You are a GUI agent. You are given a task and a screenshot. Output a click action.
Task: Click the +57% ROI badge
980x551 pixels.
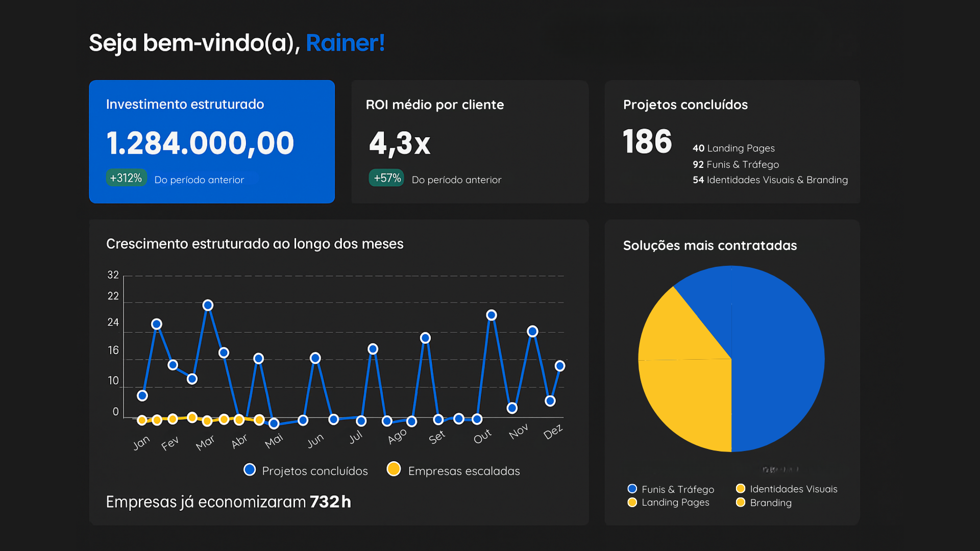(x=386, y=178)
